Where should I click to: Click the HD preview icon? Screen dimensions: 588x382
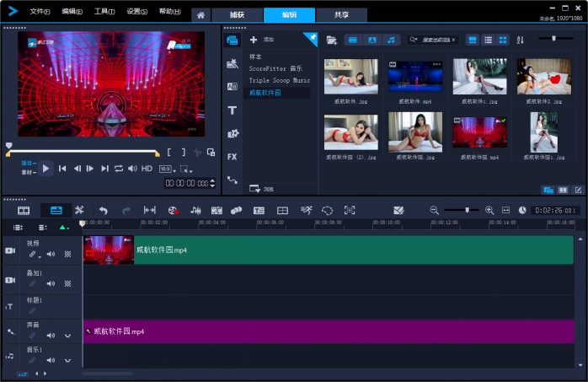point(147,169)
